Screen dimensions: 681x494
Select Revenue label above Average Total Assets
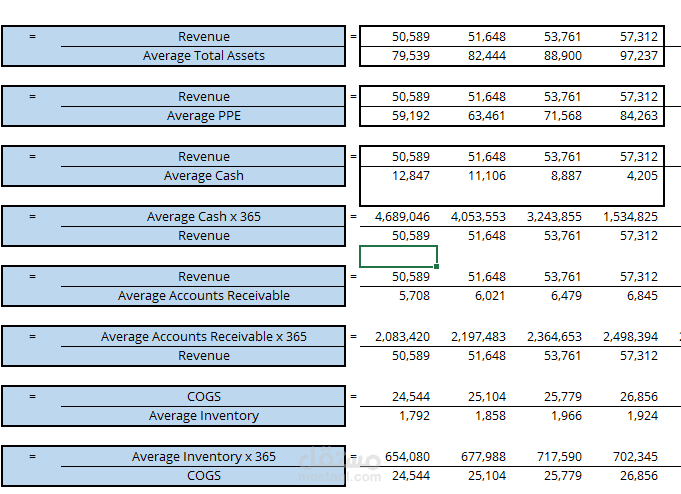pyautogui.click(x=204, y=36)
